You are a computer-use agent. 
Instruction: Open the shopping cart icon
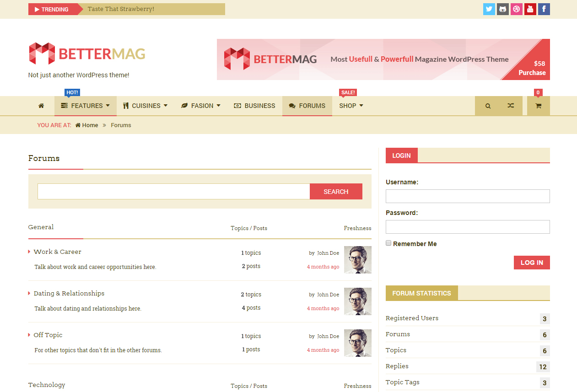tap(538, 106)
